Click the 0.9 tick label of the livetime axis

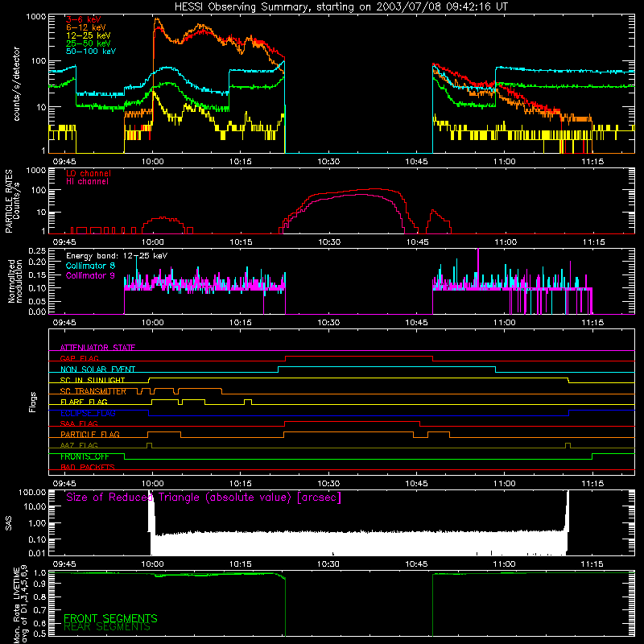click(40, 584)
